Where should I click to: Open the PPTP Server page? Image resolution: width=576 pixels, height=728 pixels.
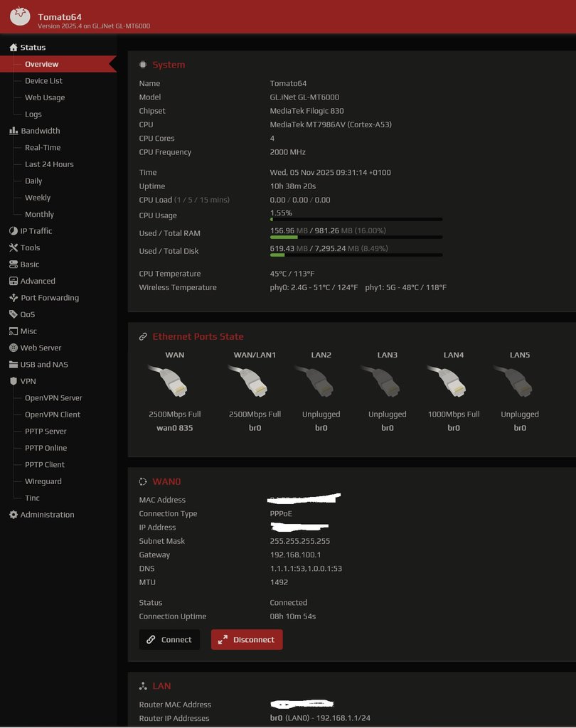46,432
